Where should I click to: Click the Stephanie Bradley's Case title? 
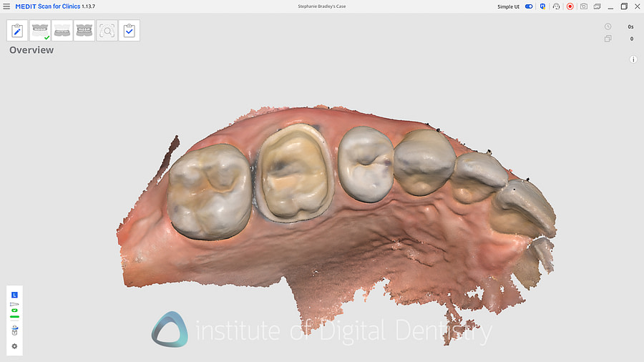321,6
